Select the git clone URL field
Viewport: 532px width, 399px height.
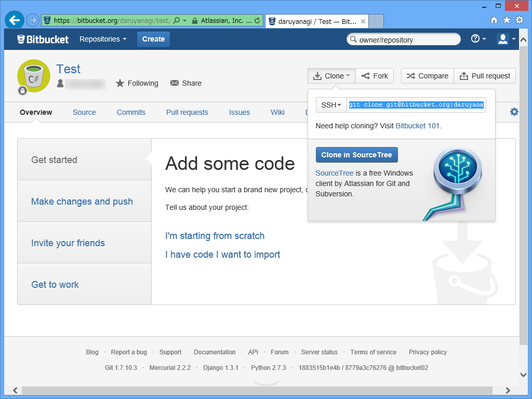tap(416, 104)
